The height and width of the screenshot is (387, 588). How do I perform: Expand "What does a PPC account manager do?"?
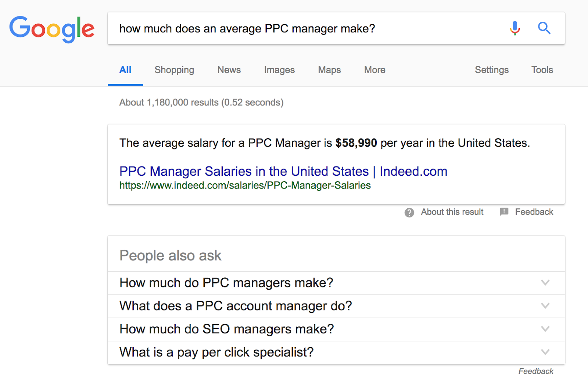pyautogui.click(x=336, y=306)
